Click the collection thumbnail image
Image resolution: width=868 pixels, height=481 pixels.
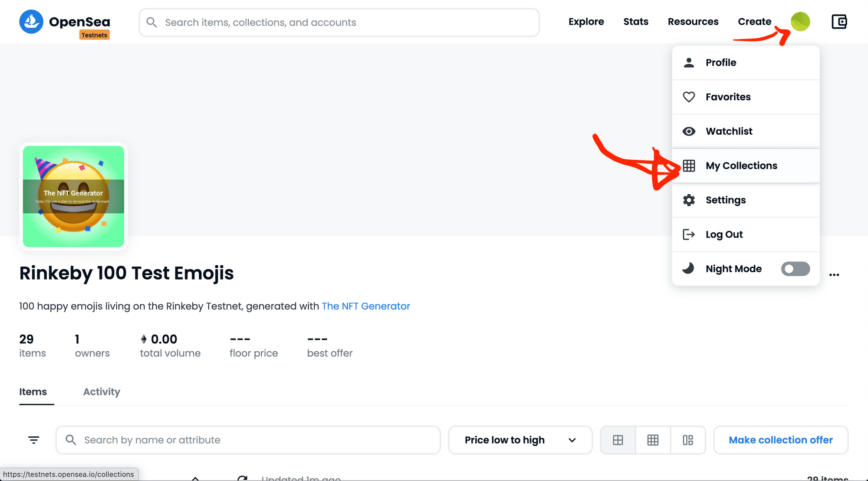[x=73, y=196]
